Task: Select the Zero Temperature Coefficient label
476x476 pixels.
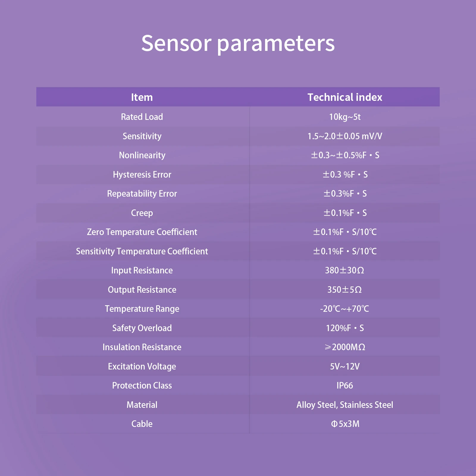Action: click(142, 232)
